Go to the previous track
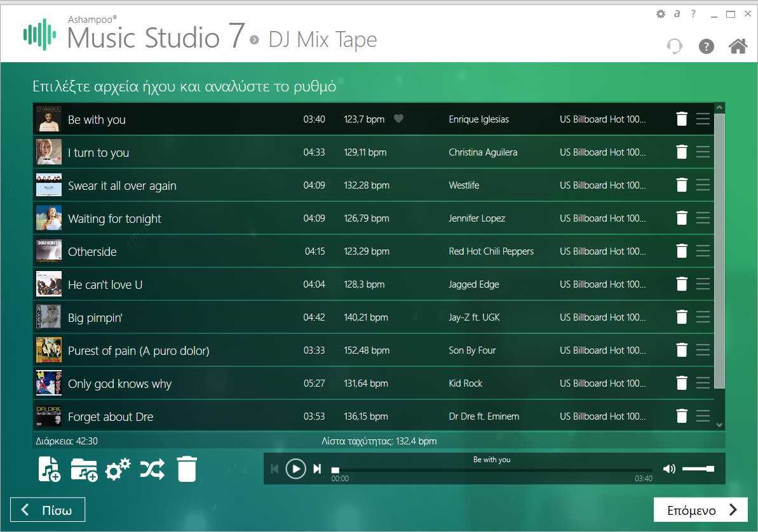The height and width of the screenshot is (532, 758). coord(274,469)
